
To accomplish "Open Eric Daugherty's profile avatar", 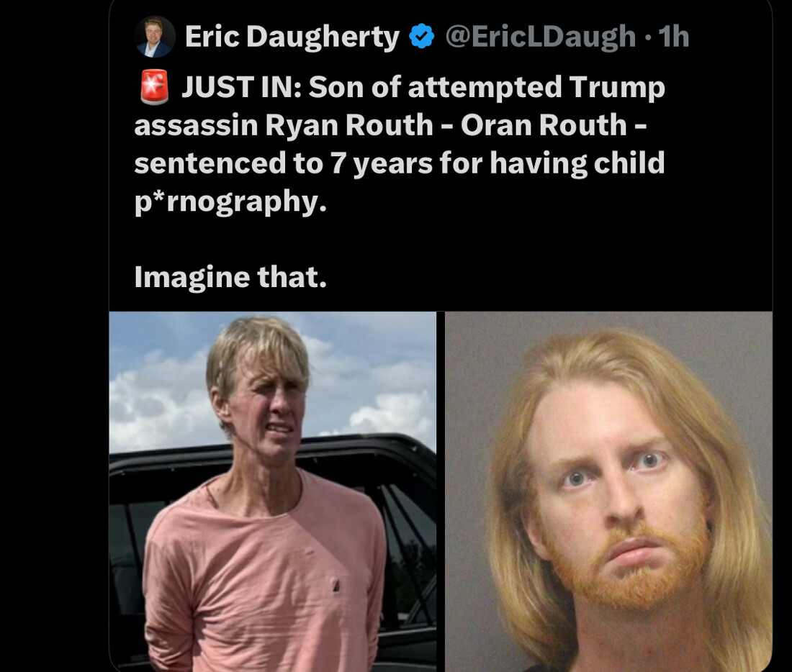I will click(155, 37).
